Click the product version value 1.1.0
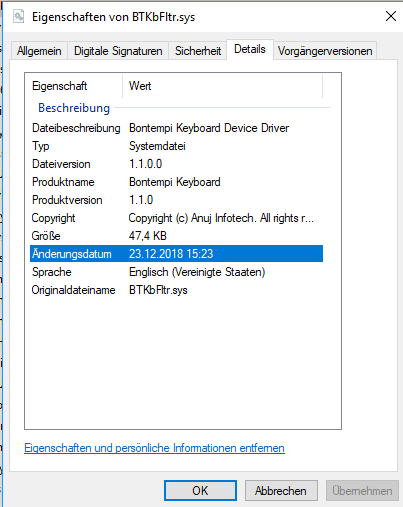403x507 pixels. (141, 200)
